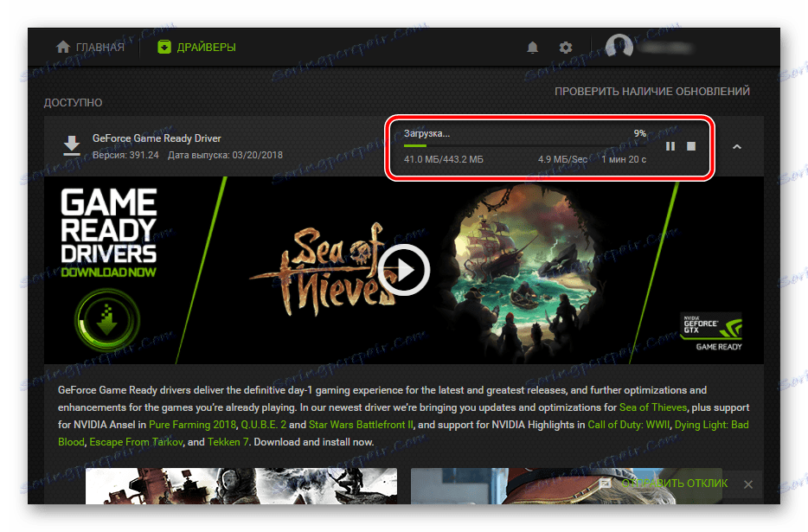
Task: Click Проверить наличие обновлений
Action: (x=652, y=91)
